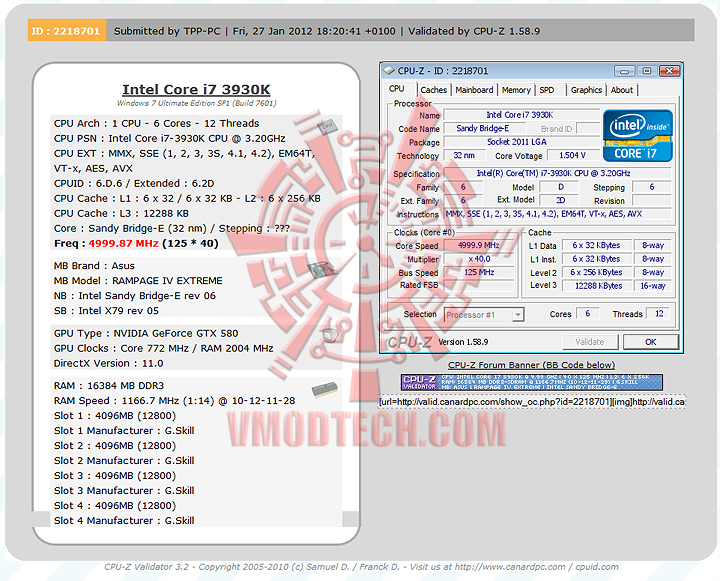
Task: Click the greyed Validate button
Action: pos(590,342)
